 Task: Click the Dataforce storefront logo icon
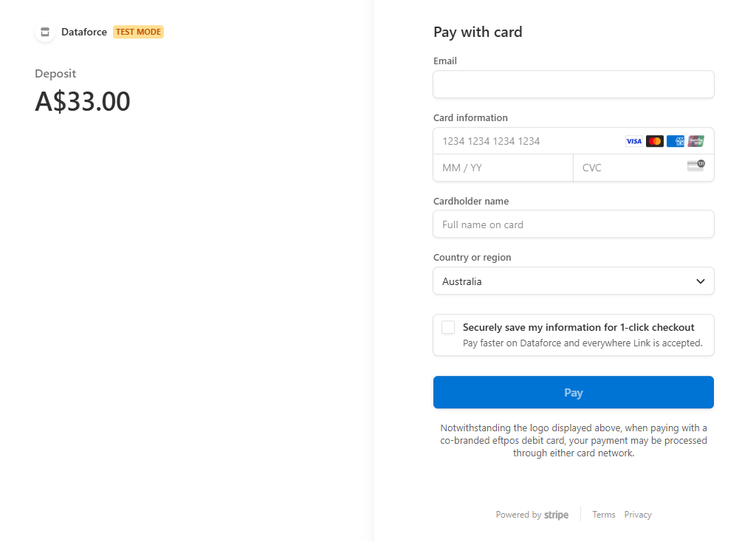[x=45, y=32]
